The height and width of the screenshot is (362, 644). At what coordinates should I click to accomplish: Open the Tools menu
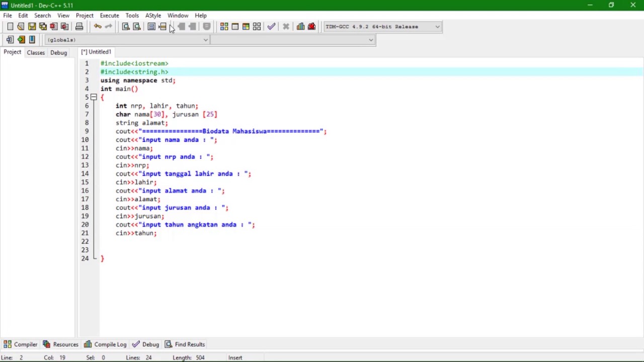[132, 16]
